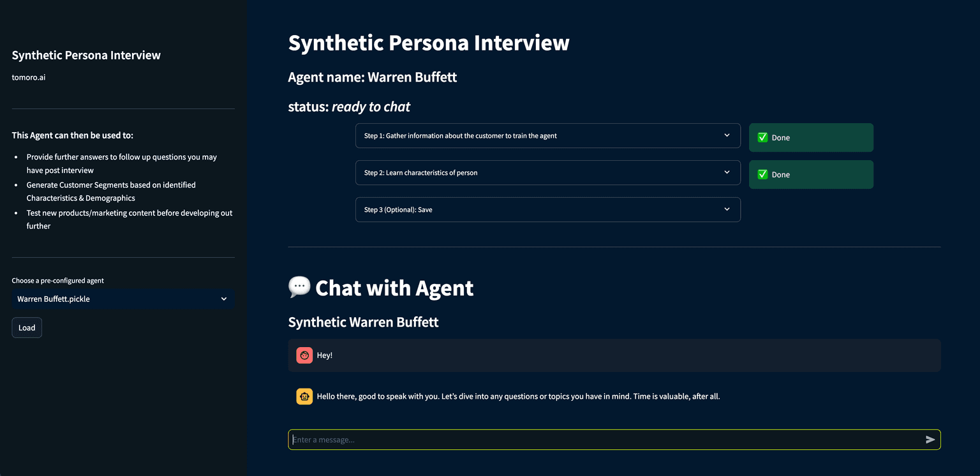The height and width of the screenshot is (476, 980).
Task: Click the speech bubble emoji in heading
Action: pyautogui.click(x=299, y=287)
